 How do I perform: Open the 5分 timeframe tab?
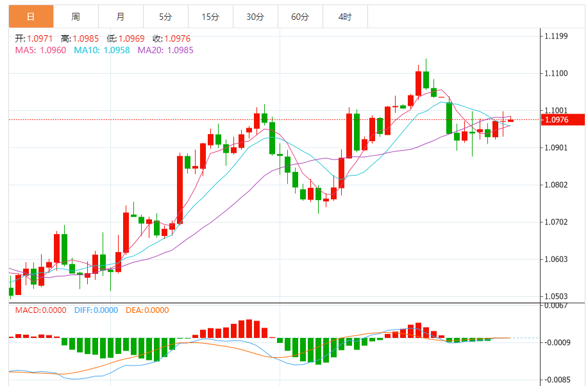tap(165, 17)
